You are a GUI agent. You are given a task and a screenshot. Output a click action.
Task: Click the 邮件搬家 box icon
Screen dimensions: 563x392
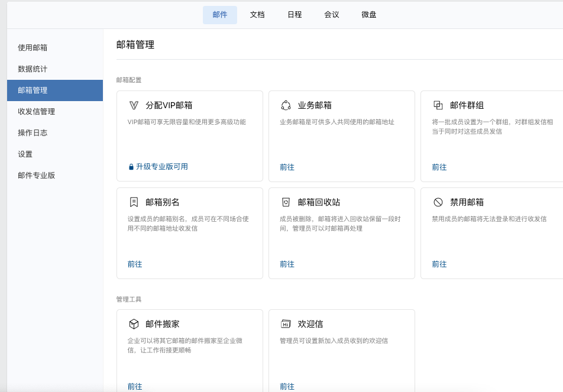[134, 324]
